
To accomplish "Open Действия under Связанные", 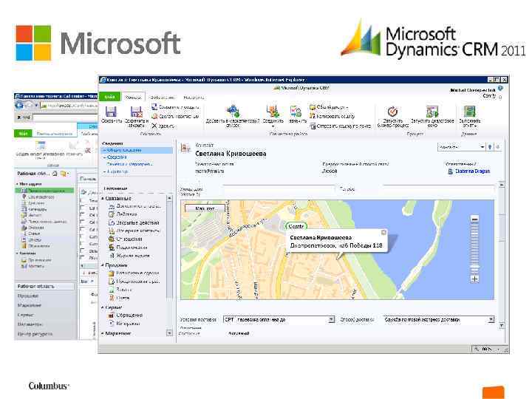I will click(x=123, y=214).
